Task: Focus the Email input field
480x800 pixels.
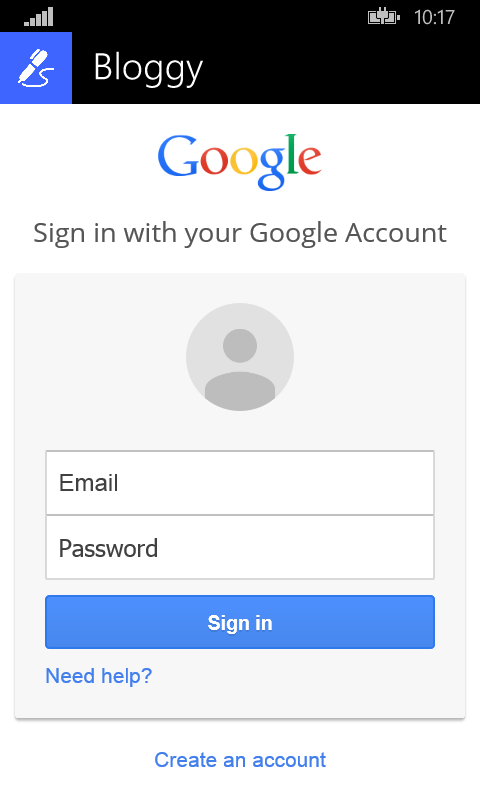Action: point(240,483)
